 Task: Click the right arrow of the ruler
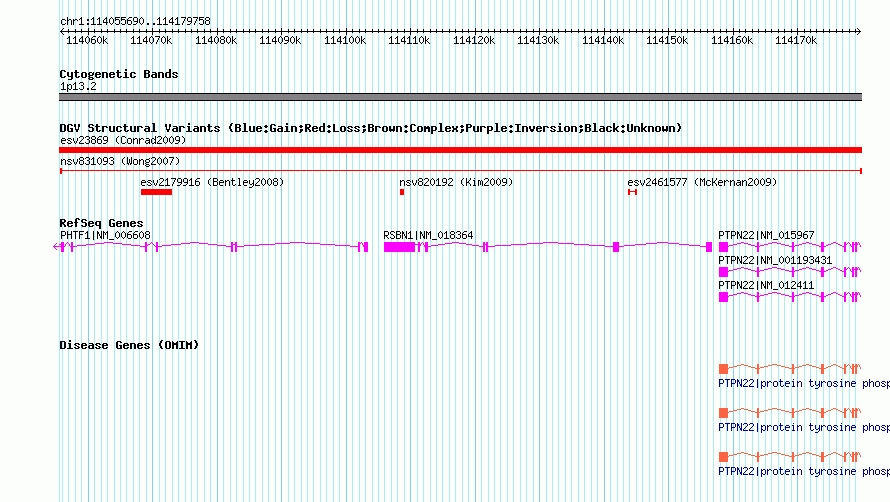859,31
